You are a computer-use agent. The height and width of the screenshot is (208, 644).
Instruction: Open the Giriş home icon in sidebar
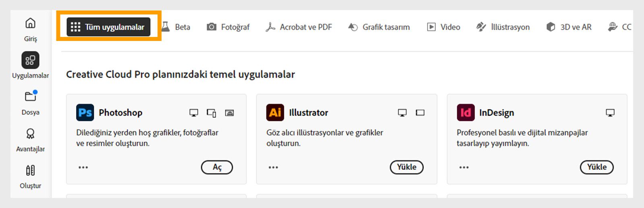(x=30, y=23)
